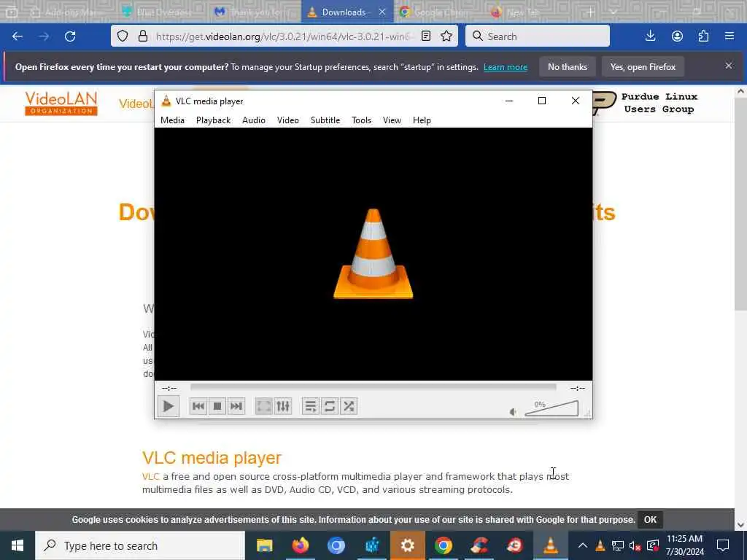Open the Audio menu in VLC
Screen dimensions: 747x560
coord(254,120)
